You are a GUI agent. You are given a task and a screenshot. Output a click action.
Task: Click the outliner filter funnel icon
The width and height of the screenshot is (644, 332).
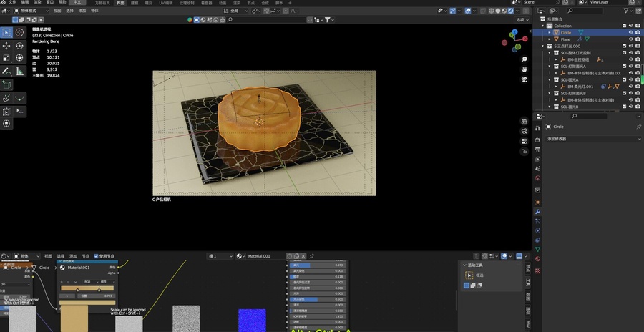pos(625,11)
